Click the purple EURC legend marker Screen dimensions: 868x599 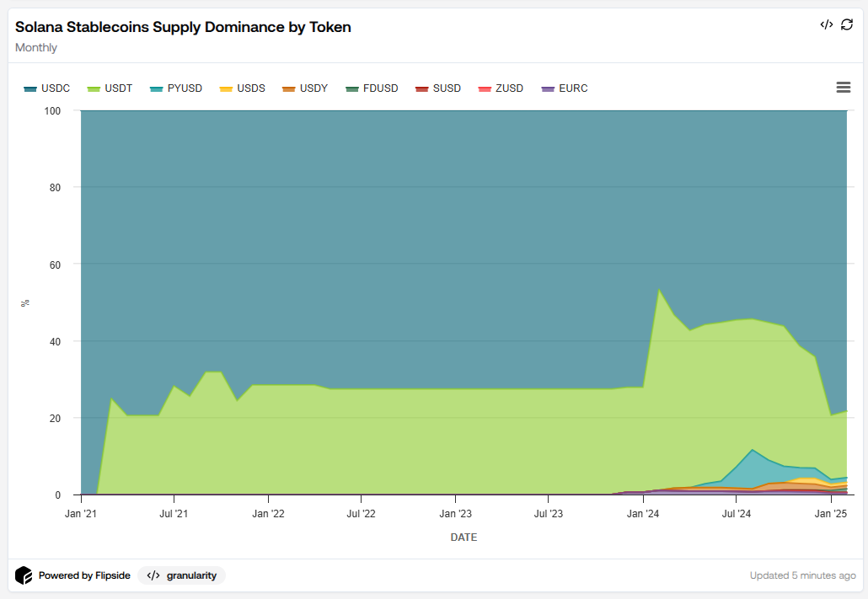tap(546, 88)
